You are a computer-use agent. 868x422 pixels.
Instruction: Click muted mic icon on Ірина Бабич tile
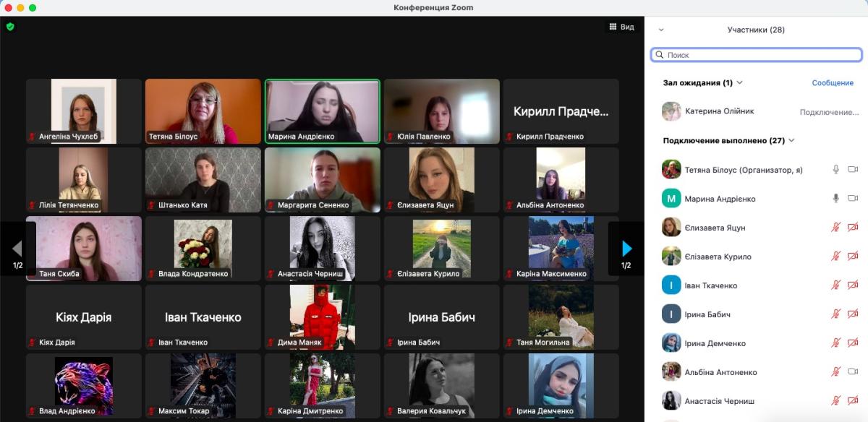coord(390,343)
